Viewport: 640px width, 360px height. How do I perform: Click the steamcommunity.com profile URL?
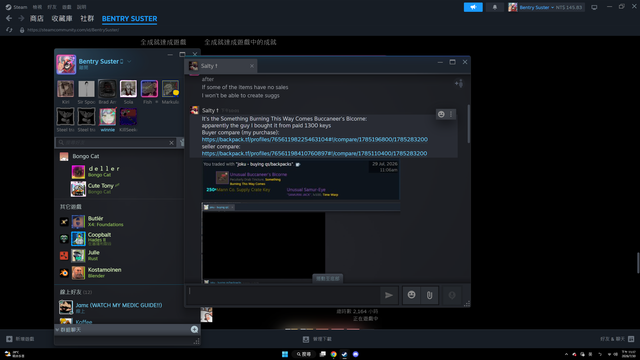click(73, 30)
